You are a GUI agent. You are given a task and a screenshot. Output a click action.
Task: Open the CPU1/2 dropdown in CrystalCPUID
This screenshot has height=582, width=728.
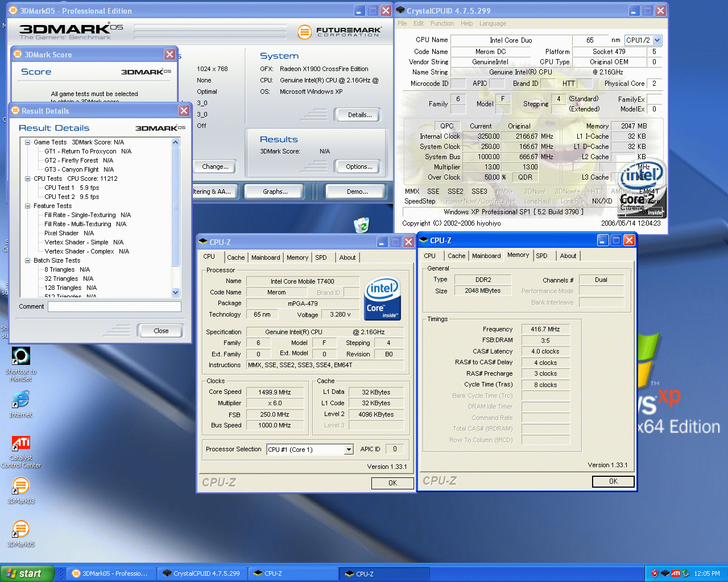(657, 40)
